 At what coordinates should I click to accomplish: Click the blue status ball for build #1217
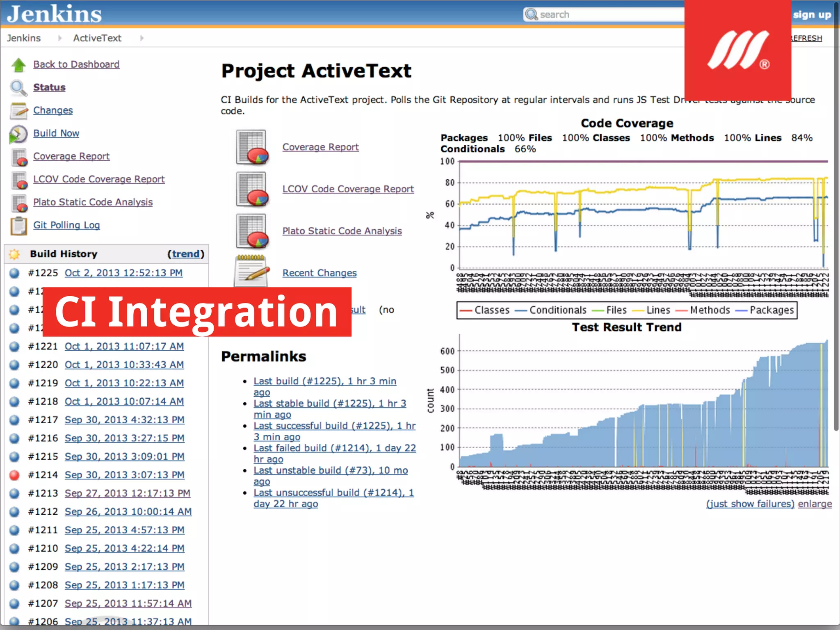(x=14, y=420)
